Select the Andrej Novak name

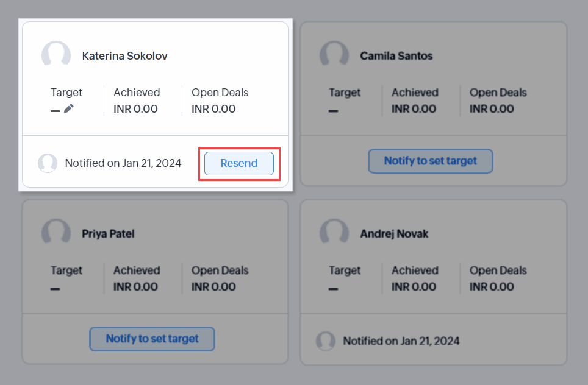394,234
